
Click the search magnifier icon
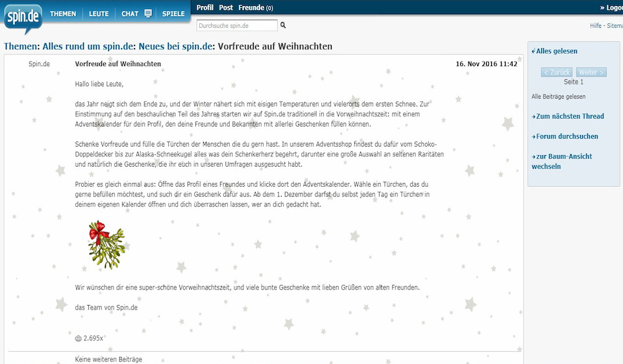pyautogui.click(x=283, y=25)
